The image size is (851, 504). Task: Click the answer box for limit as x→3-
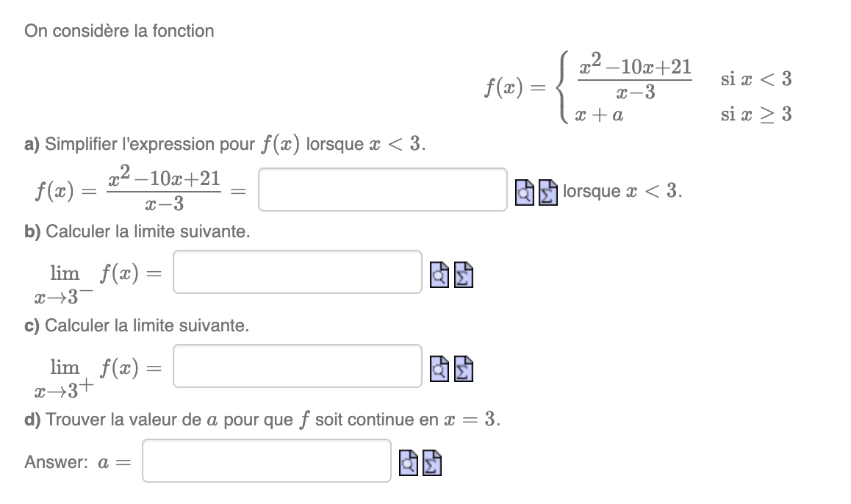click(298, 272)
